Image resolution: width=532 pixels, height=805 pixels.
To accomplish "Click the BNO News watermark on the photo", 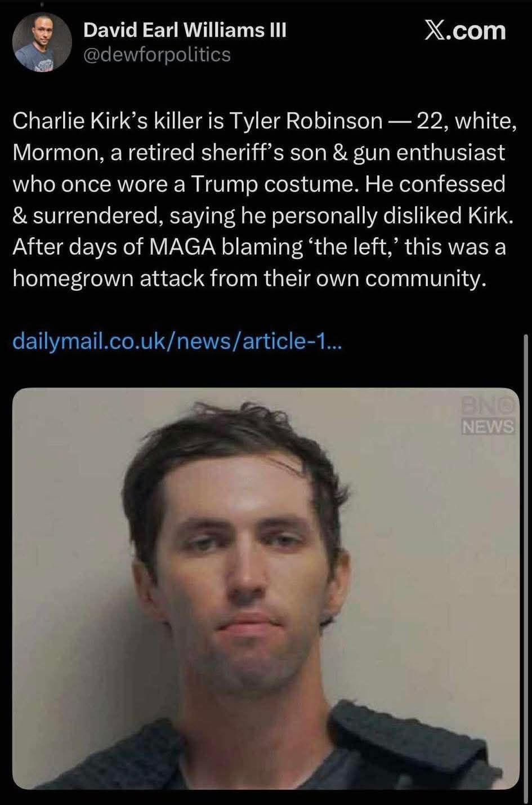I will (488, 417).
